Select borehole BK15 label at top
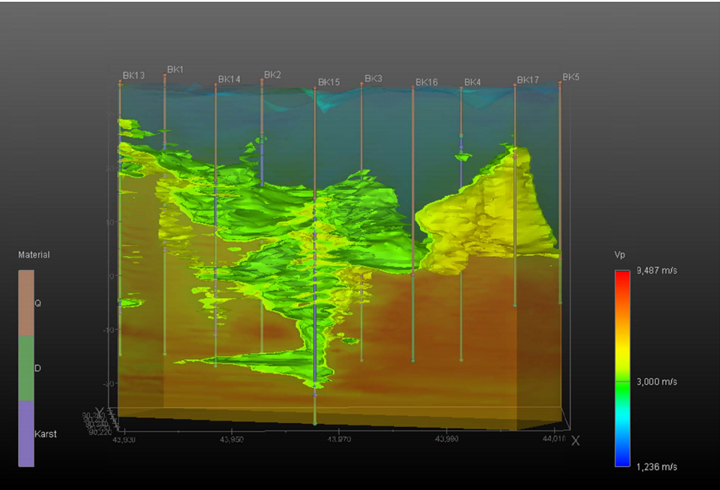720x490 pixels. (329, 82)
